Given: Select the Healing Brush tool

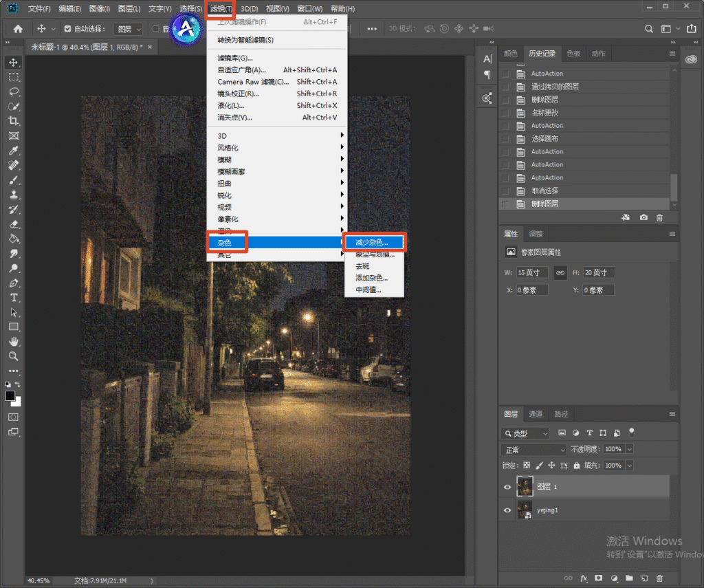Looking at the screenshot, I should 14,165.
